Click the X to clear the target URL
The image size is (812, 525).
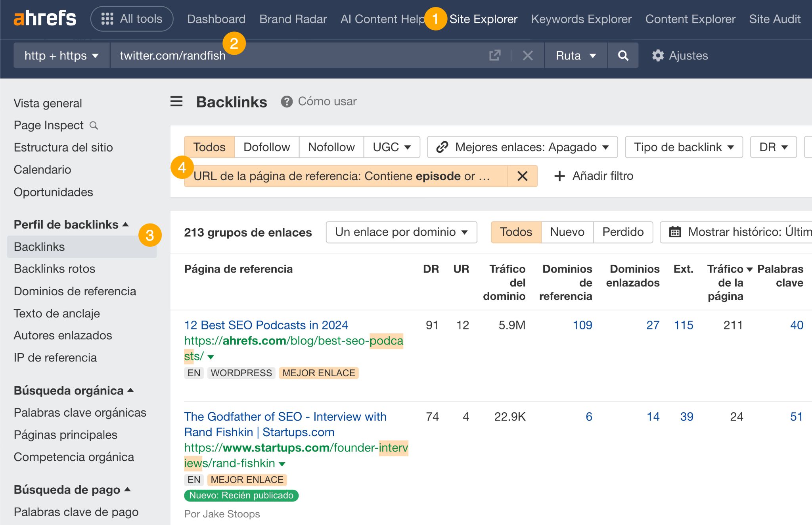[527, 56]
